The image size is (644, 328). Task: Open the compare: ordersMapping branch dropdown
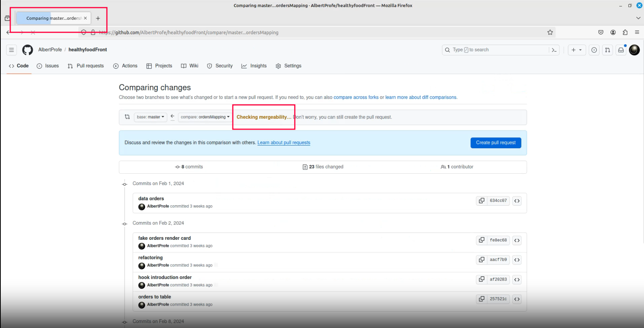[x=205, y=117]
